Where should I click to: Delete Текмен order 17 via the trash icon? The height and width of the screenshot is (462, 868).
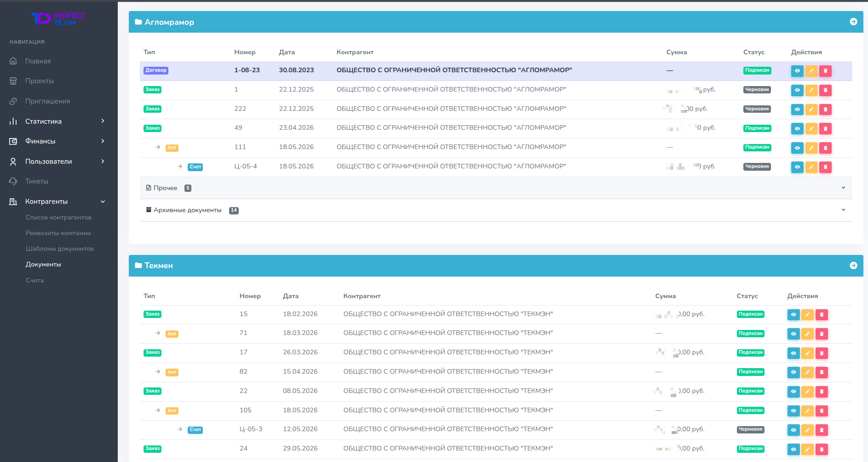click(822, 353)
